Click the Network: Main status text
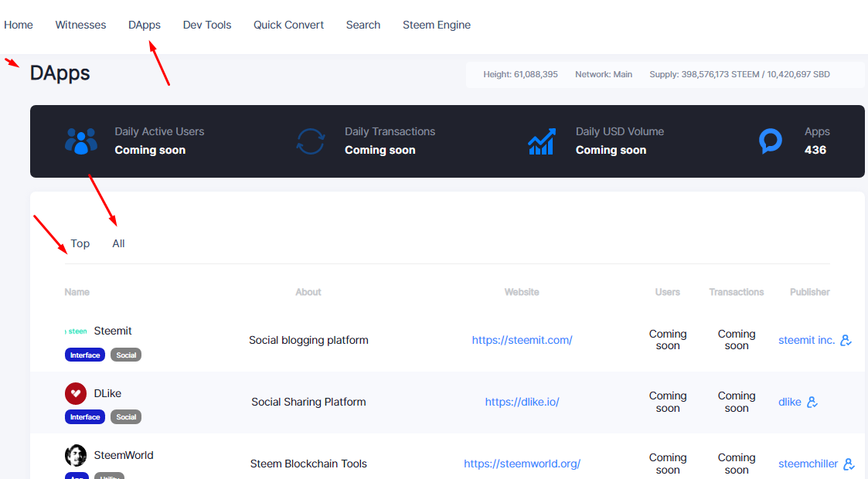 (x=604, y=74)
